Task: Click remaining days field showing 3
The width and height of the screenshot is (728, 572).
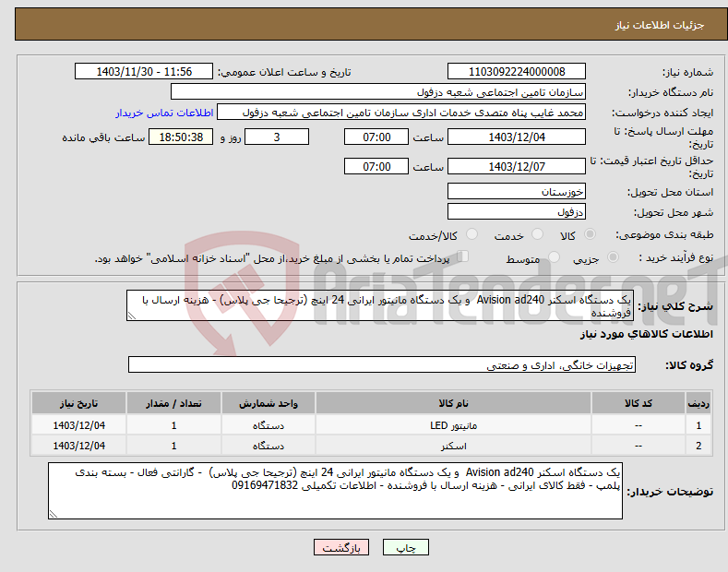Action: [277, 137]
